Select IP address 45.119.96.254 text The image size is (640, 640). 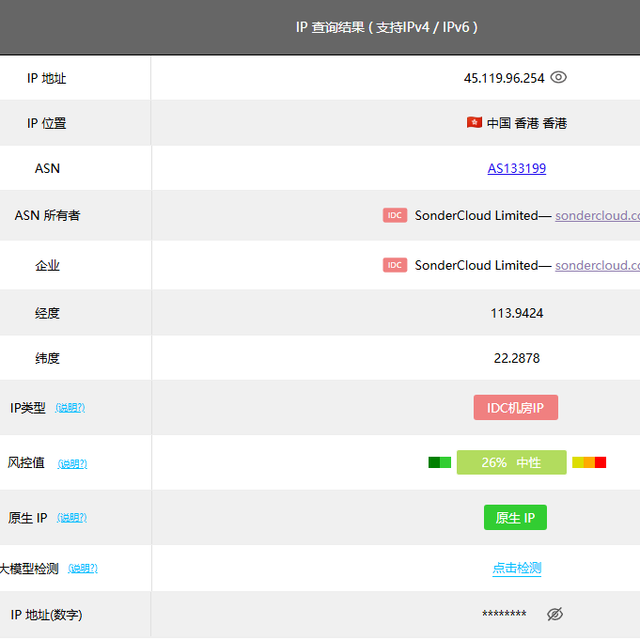pos(504,78)
